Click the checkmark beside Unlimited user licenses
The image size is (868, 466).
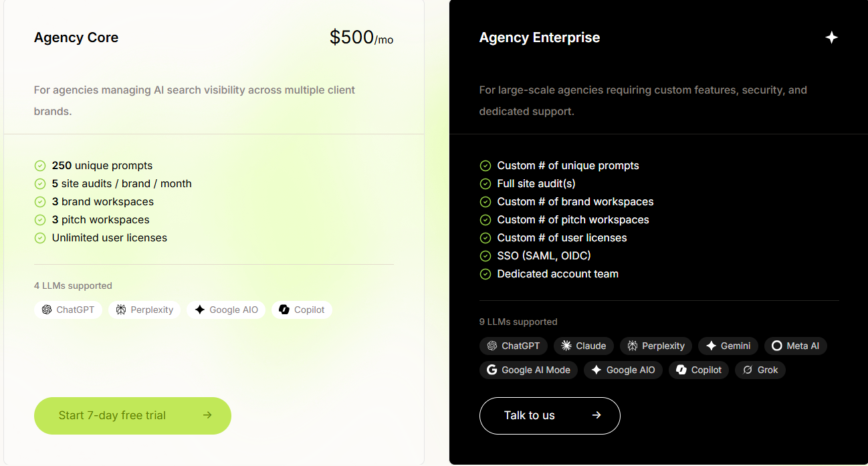(x=39, y=237)
